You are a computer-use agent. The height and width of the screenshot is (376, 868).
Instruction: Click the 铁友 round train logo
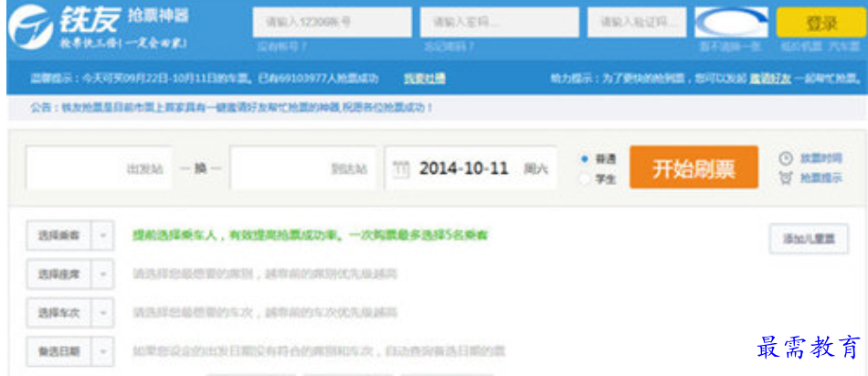click(x=30, y=27)
